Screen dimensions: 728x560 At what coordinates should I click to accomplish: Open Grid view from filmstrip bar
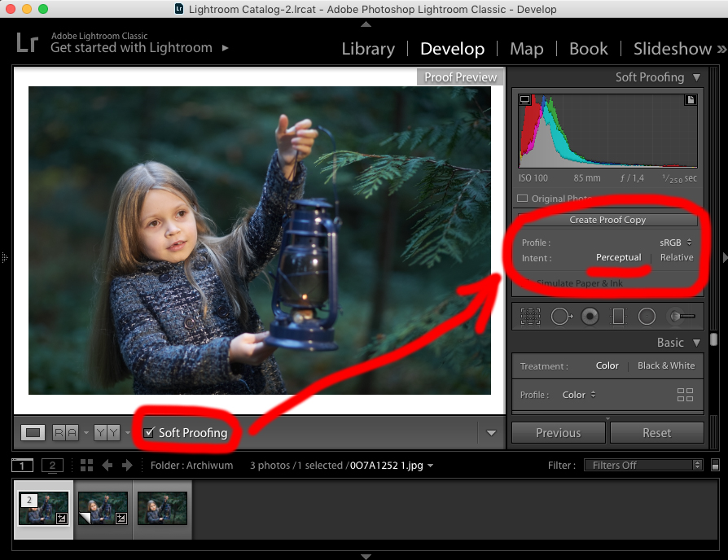(86, 465)
